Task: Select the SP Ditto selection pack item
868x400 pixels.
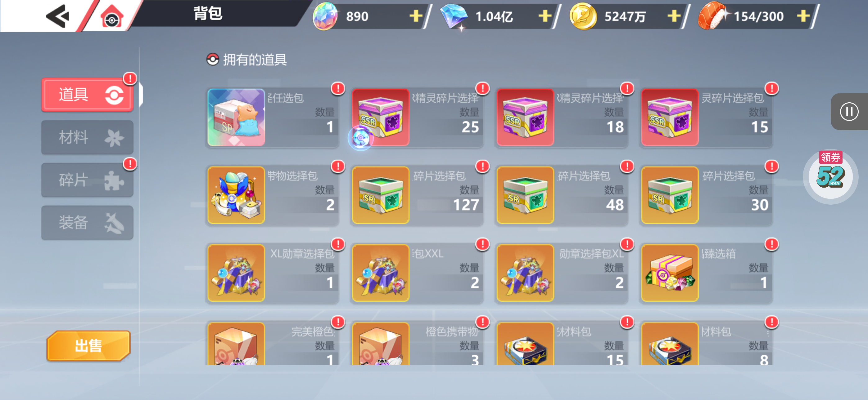Action: pos(273,117)
